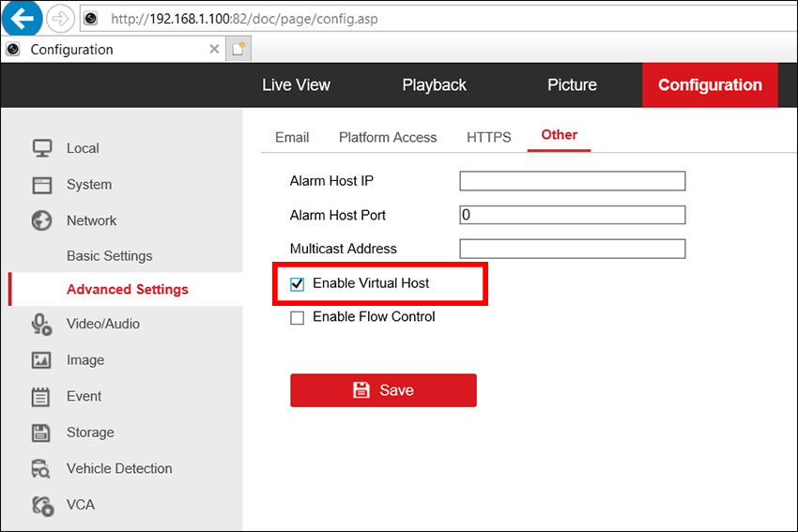Click the VCA icon in sidebar

pos(43,506)
